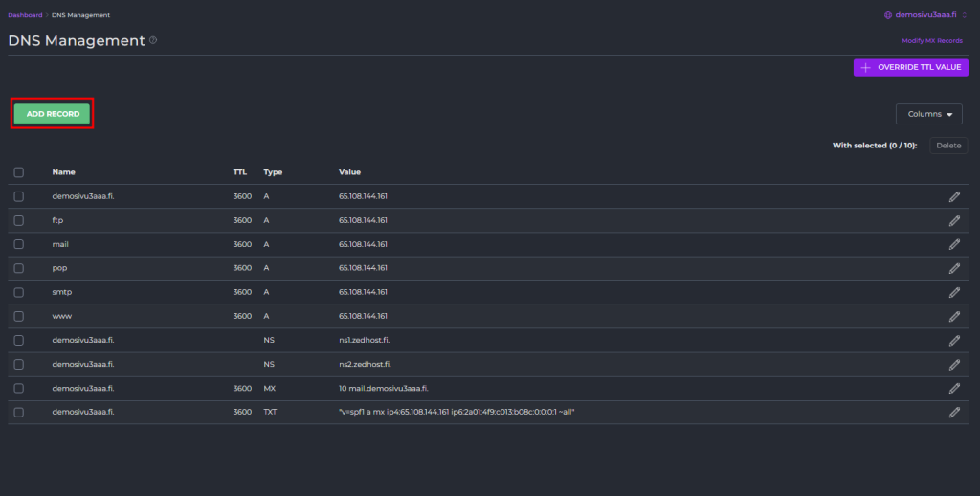Screen dimensions: 980x496
Task: Open the Columns dropdown
Action: (928, 114)
